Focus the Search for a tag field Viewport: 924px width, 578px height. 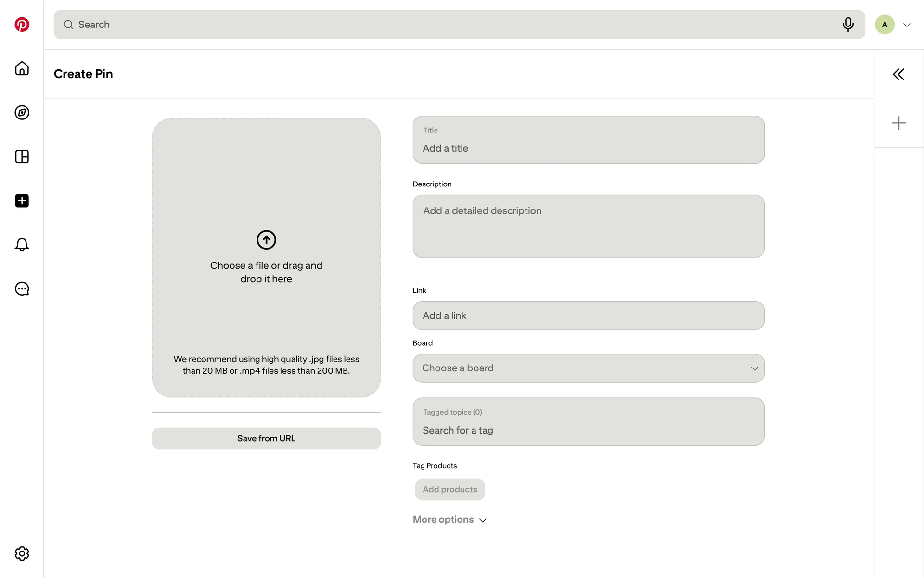click(588, 430)
